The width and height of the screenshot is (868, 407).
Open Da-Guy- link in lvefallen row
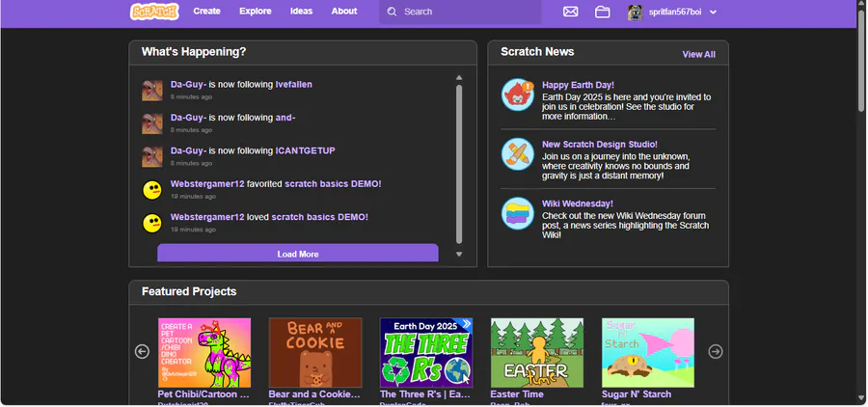[189, 85]
